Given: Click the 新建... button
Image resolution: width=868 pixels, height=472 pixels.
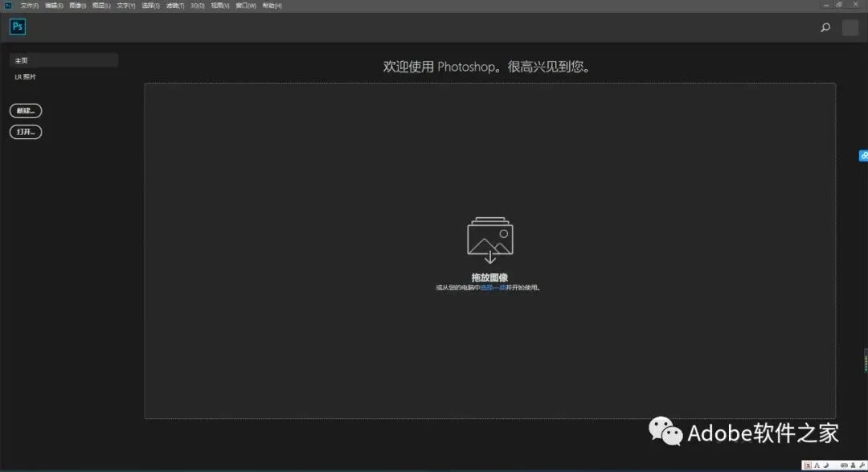Looking at the screenshot, I should coord(26,111).
